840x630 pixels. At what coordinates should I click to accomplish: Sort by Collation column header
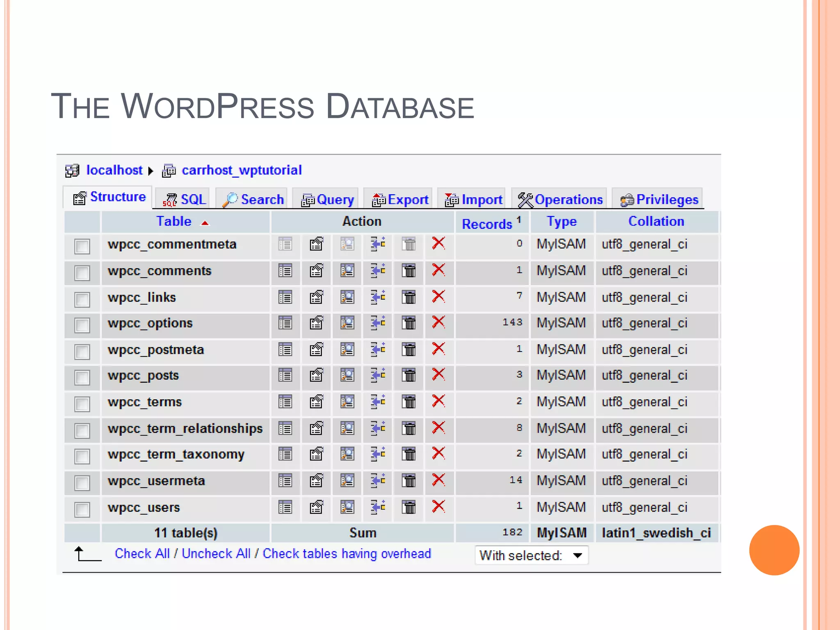pos(656,221)
